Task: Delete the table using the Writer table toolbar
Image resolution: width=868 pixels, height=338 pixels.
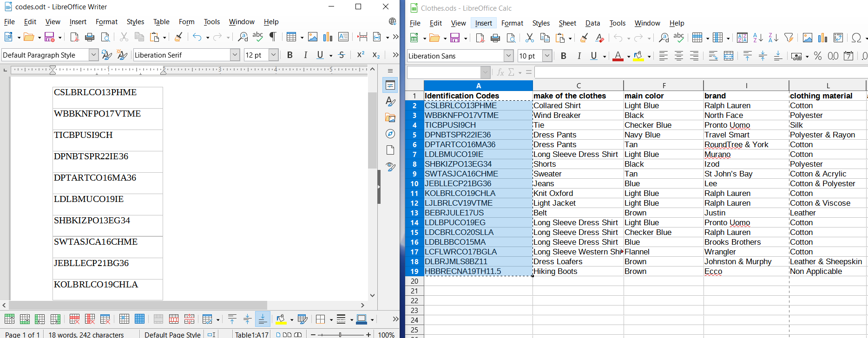Action: point(105,319)
